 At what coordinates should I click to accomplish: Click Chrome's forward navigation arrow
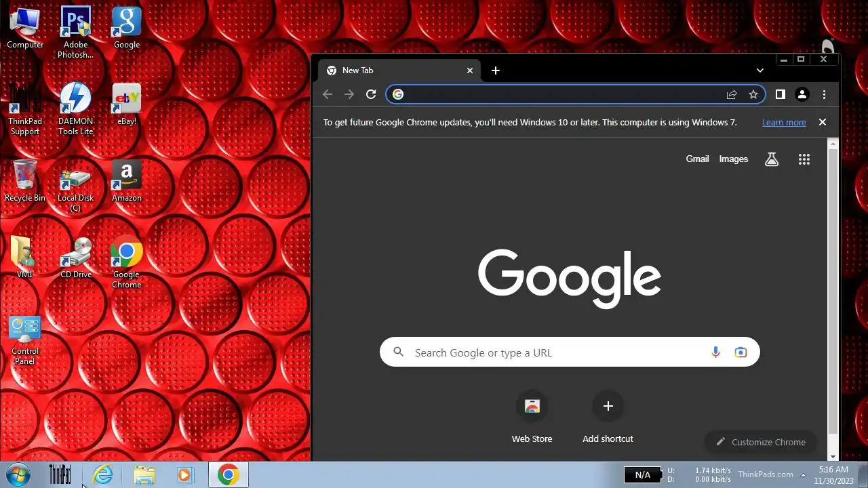349,95
